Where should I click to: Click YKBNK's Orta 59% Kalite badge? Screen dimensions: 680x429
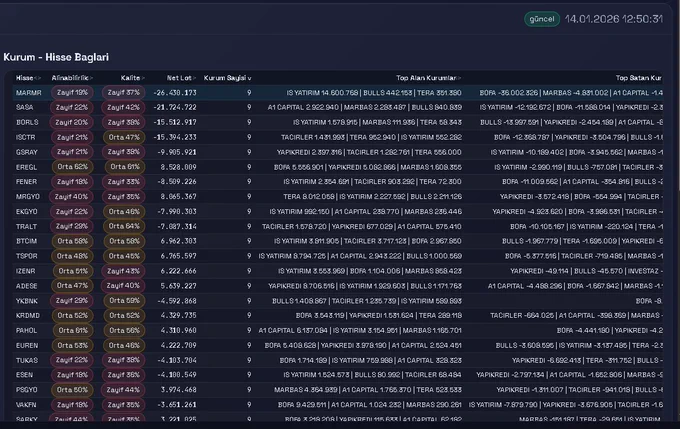(x=124, y=300)
